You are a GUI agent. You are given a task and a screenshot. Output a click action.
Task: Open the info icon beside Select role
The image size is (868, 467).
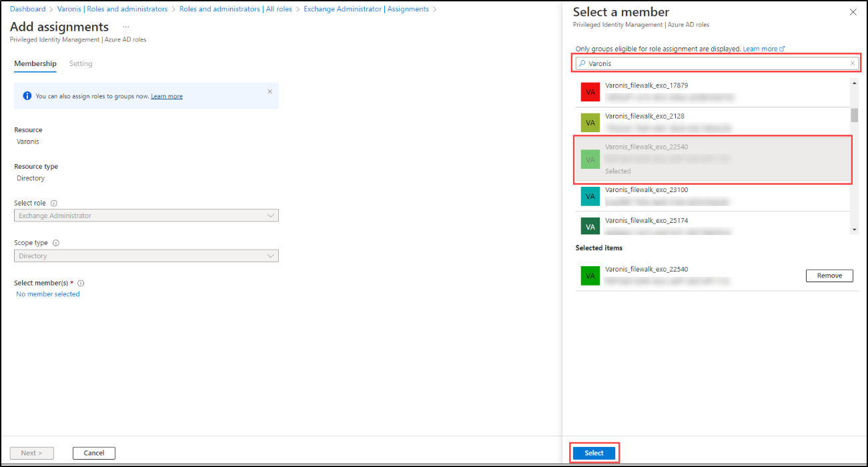point(54,203)
